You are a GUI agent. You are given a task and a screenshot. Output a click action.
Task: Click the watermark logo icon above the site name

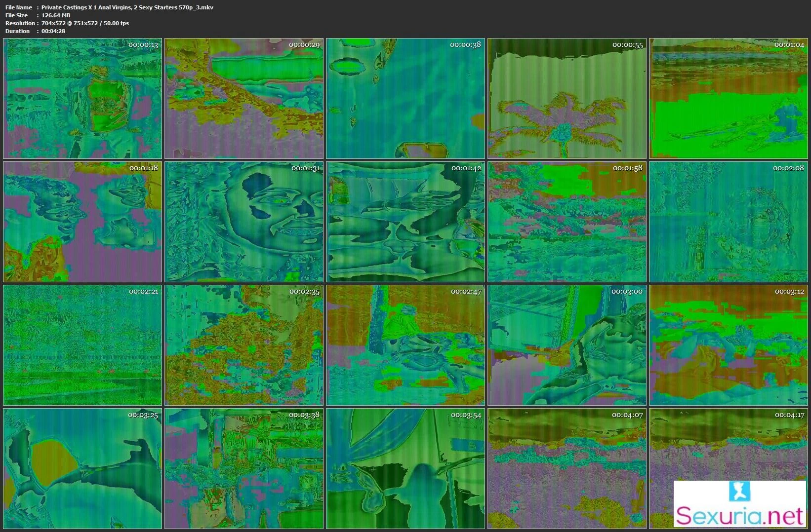739,491
